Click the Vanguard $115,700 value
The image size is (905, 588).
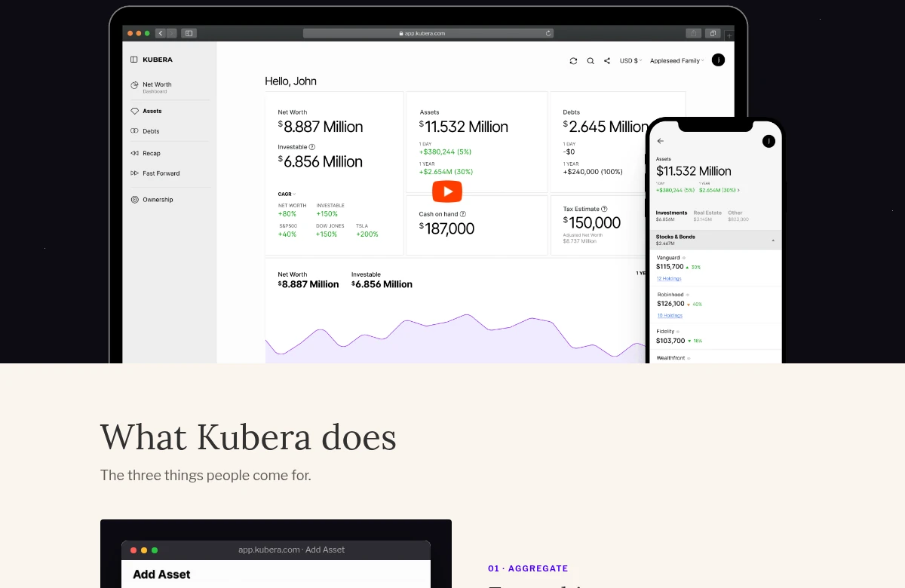[x=670, y=267]
